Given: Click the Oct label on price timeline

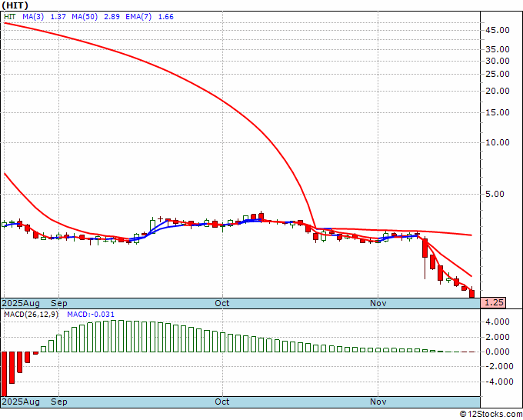Looking at the screenshot, I should [222, 303].
